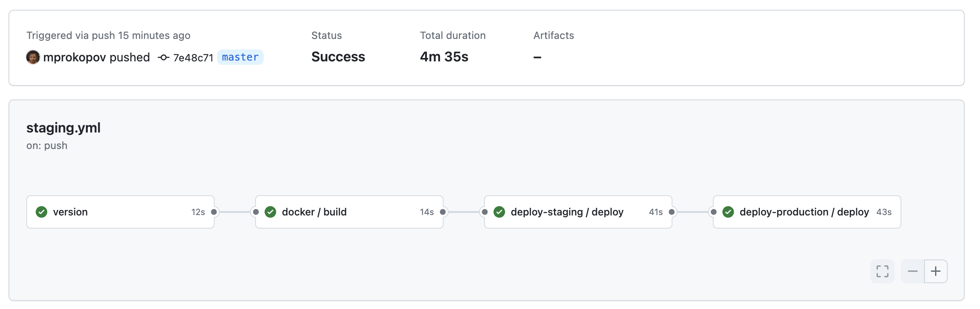The height and width of the screenshot is (309, 980).
Task: Select the deploy-production / deploy job
Action: (804, 212)
